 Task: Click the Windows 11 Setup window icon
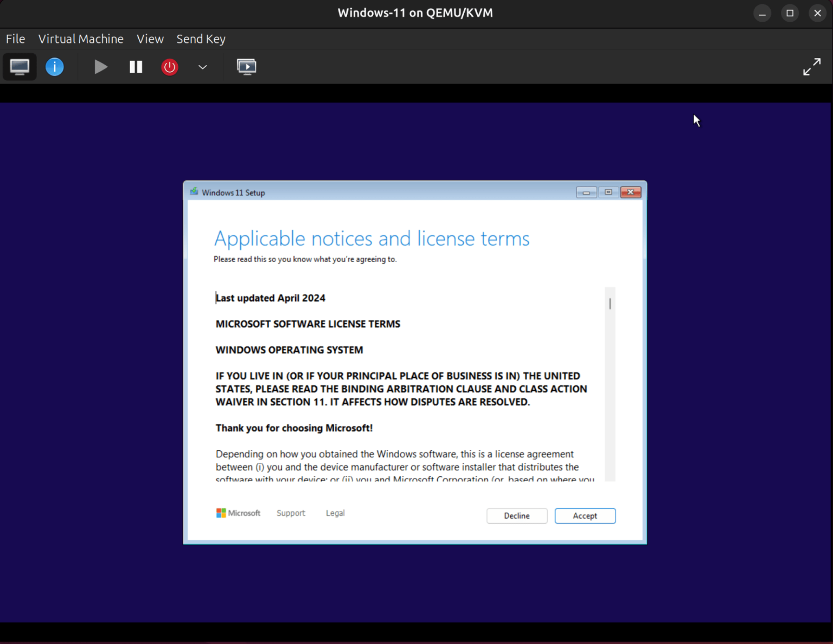pos(194,192)
